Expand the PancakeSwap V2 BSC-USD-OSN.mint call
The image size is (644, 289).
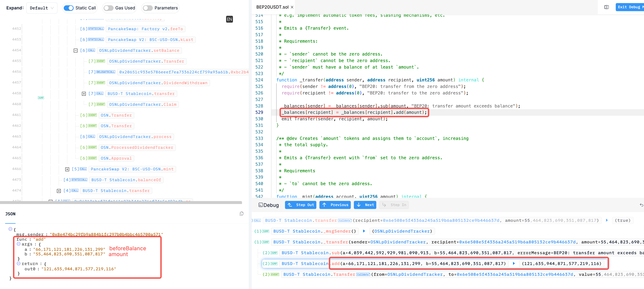tap(67, 169)
